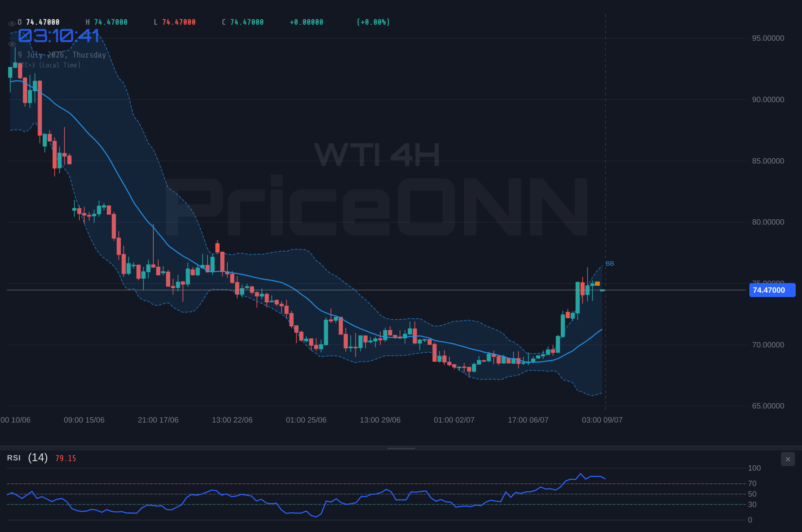Click the 13:00 22/06 time axis label

tap(232, 420)
